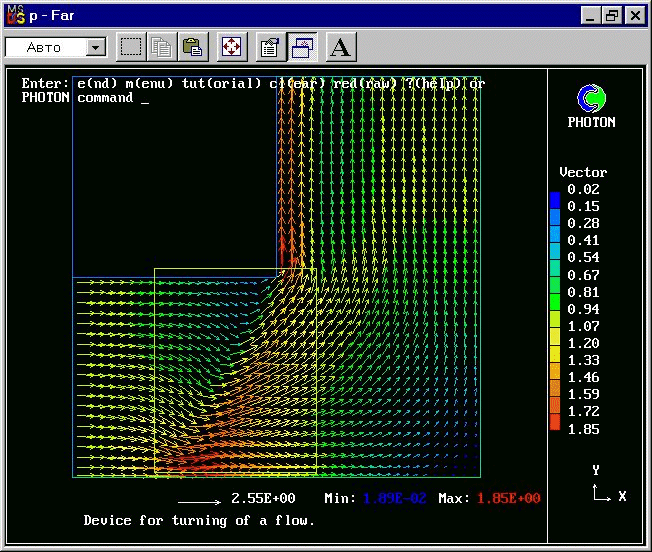
Task: Click the Paste toolbar icon
Action: pyautogui.click(x=193, y=47)
